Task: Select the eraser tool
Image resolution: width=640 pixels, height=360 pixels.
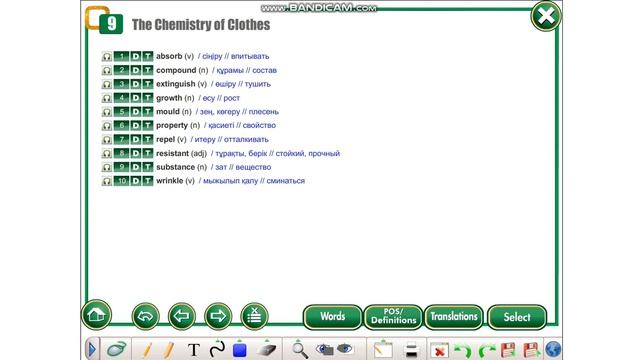Action: (x=267, y=350)
